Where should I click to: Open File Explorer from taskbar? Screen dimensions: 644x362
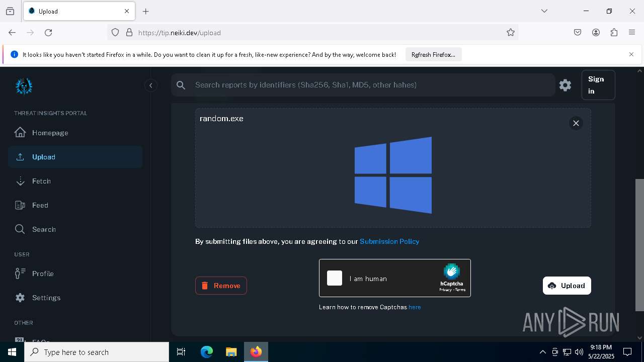click(x=231, y=352)
